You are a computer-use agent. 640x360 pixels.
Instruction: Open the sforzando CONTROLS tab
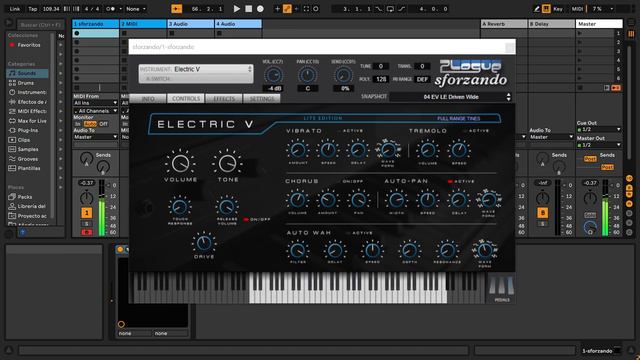186,99
